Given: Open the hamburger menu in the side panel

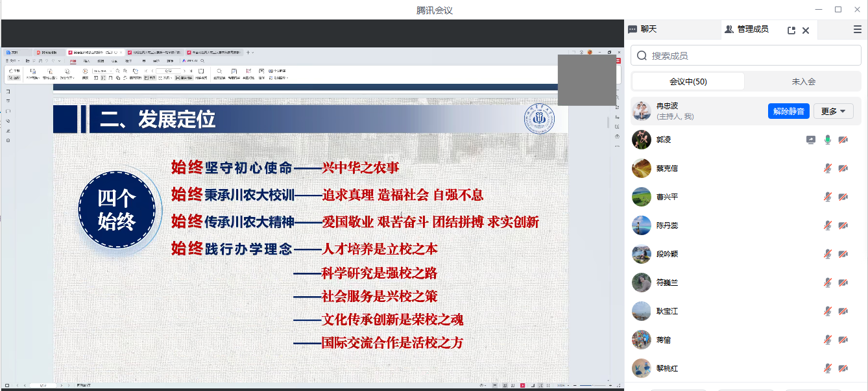Looking at the screenshot, I should click(x=858, y=29).
